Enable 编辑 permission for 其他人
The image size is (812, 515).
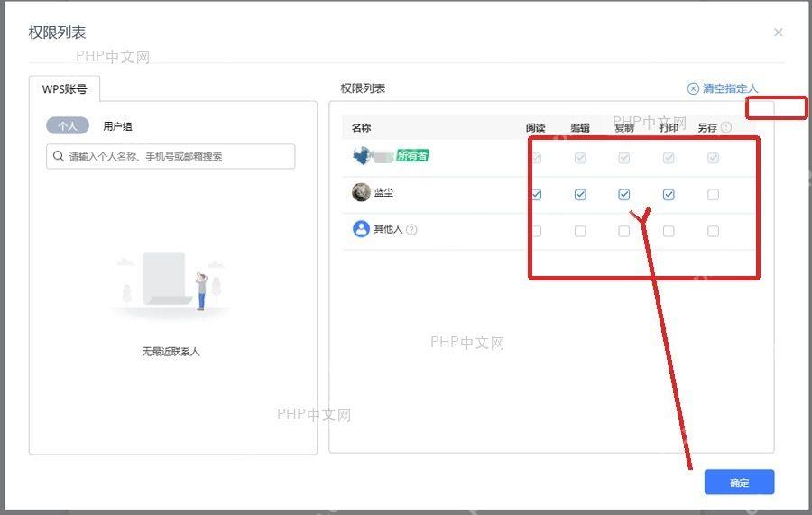pos(580,231)
